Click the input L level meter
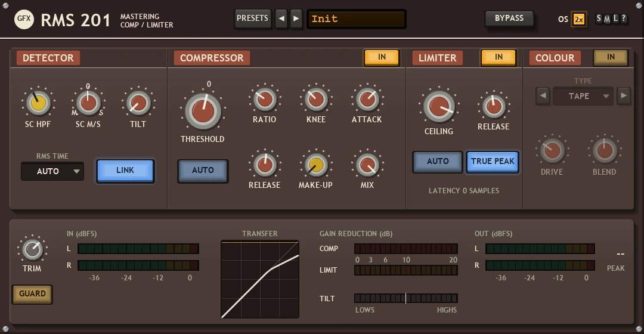 coord(138,249)
